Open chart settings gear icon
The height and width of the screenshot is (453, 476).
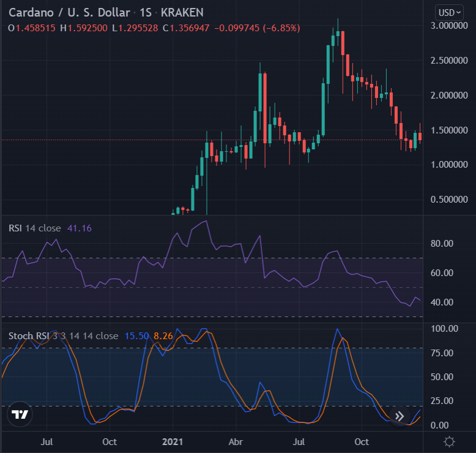tap(449, 442)
